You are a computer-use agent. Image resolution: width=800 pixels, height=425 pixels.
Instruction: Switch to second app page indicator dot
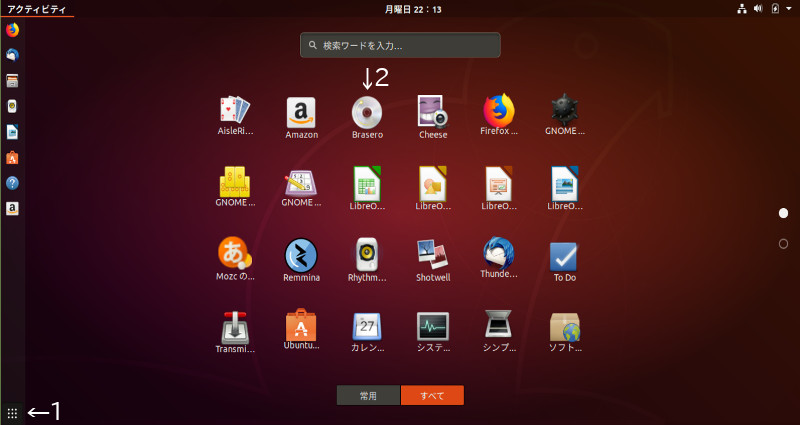(783, 244)
